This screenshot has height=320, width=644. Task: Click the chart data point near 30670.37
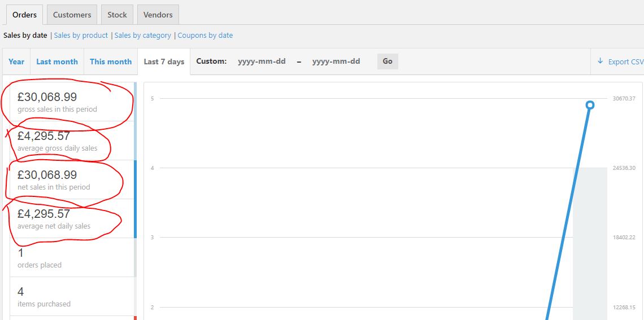tap(590, 105)
